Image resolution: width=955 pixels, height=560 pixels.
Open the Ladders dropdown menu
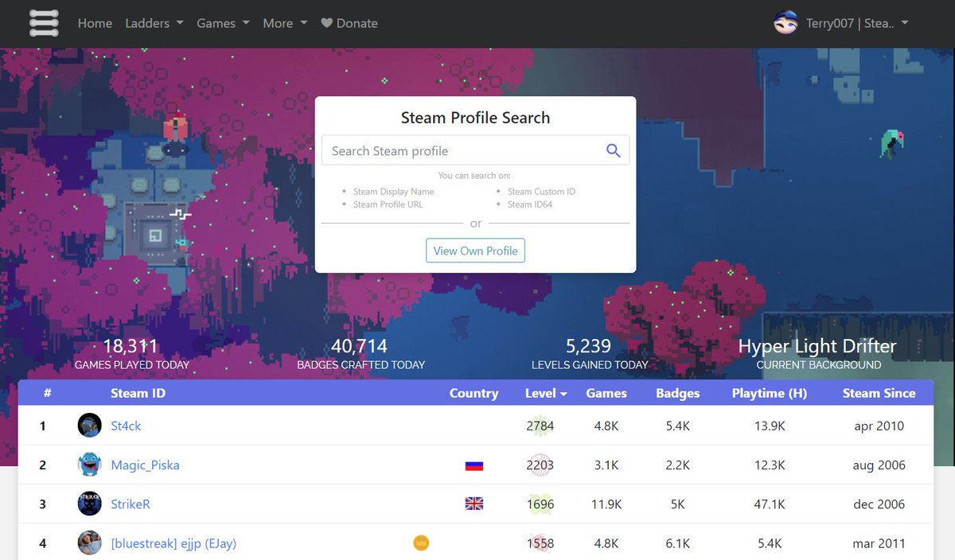(x=154, y=23)
